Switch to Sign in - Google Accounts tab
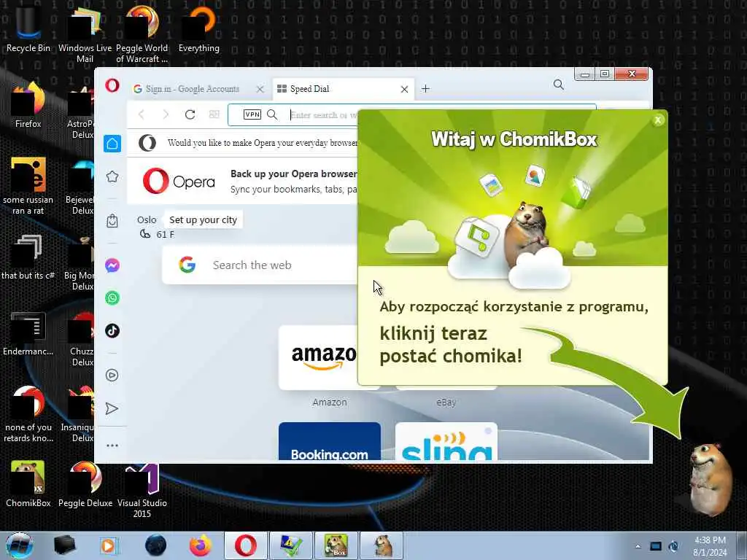 [x=193, y=89]
